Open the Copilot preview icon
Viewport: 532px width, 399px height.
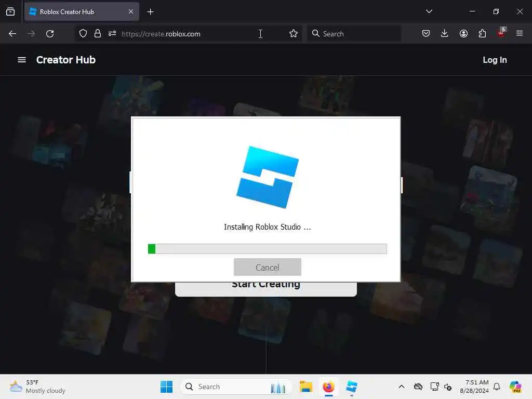(515, 387)
